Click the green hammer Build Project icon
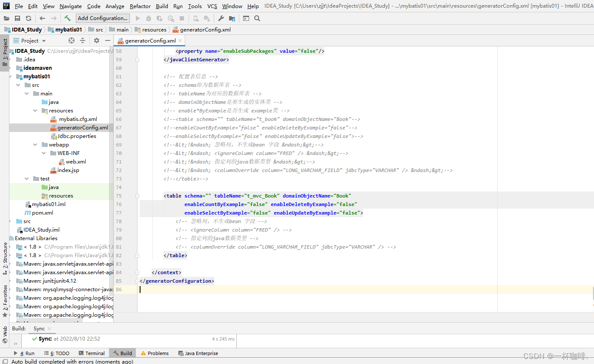Image resolution: width=594 pixels, height=364 pixels. pyautogui.click(x=67, y=18)
